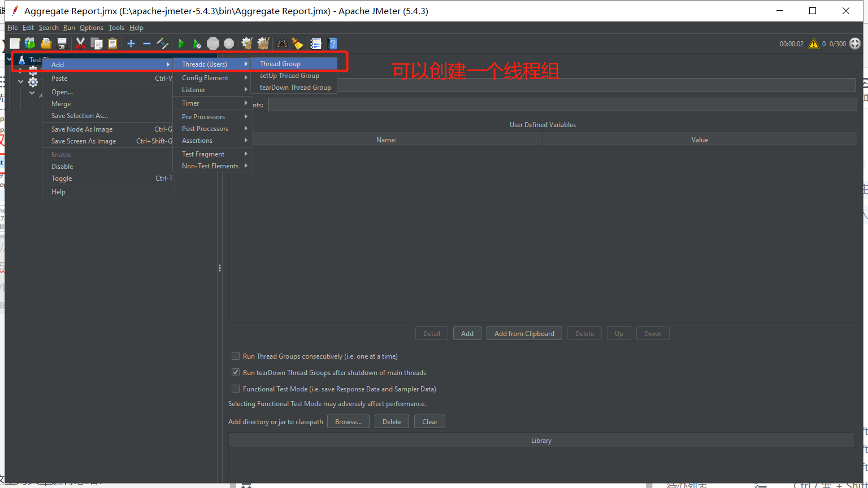Image resolution: width=868 pixels, height=488 pixels.
Task: Click the Clear All results icon
Action: tap(263, 43)
